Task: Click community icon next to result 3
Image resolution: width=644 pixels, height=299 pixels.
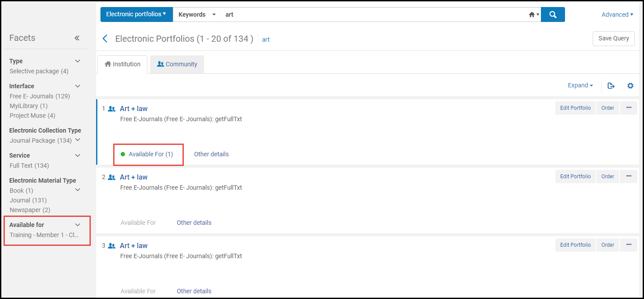Action: click(112, 246)
